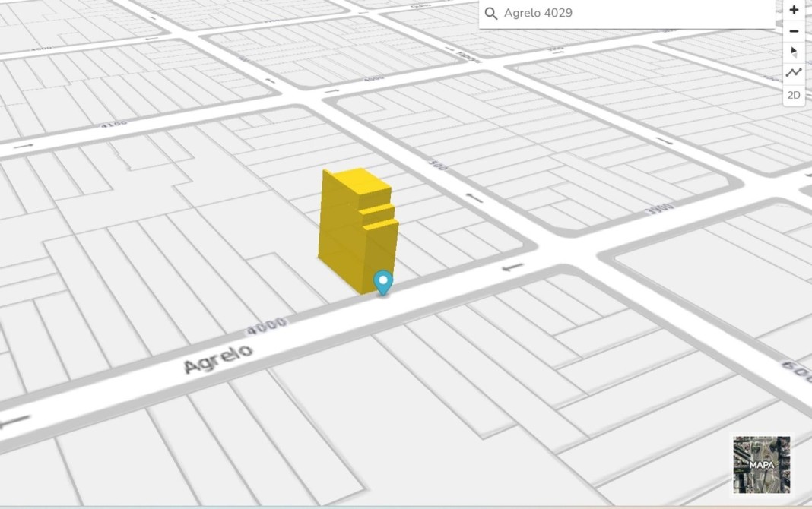Reset map orientation with the compass arrow
The image size is (812, 509).
tap(794, 52)
